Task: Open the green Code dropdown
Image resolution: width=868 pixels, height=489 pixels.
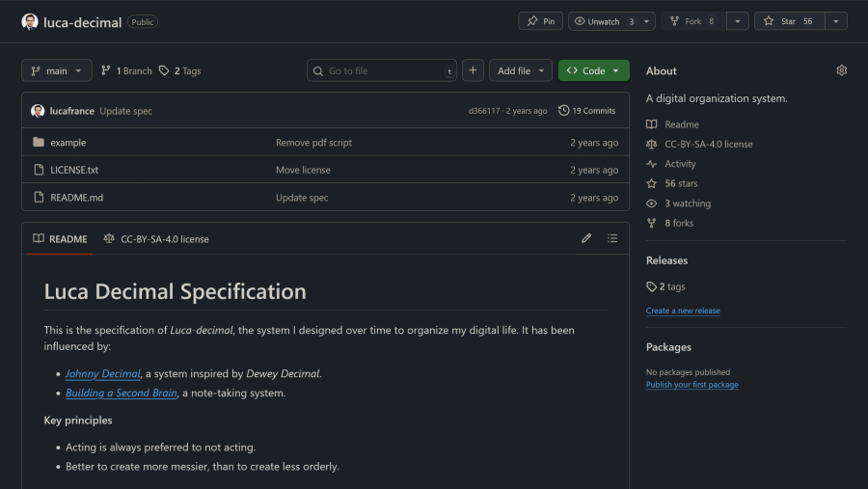Action: 593,70
